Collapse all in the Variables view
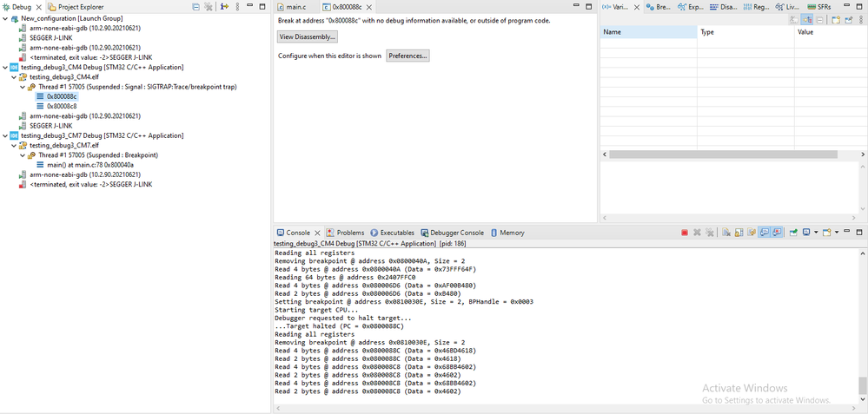 820,20
